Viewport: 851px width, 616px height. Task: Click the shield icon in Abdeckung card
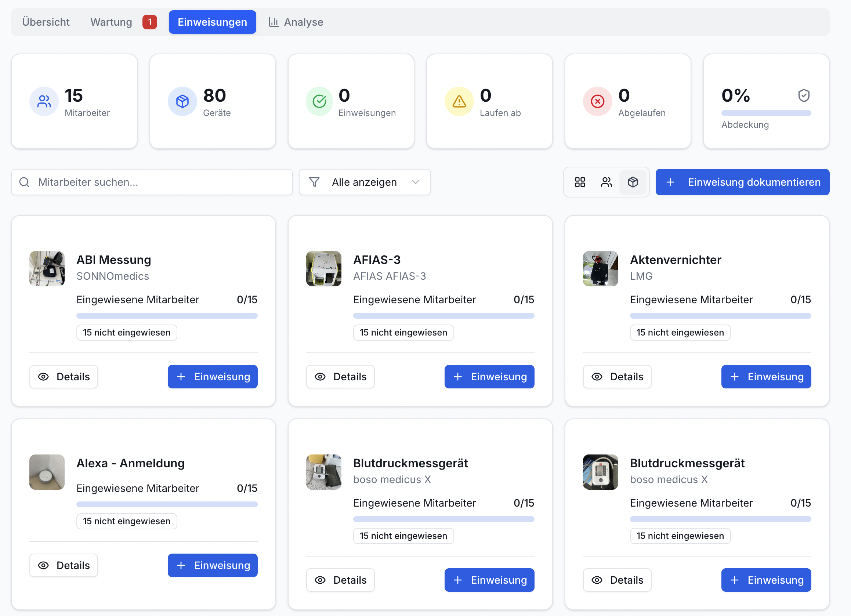click(804, 95)
